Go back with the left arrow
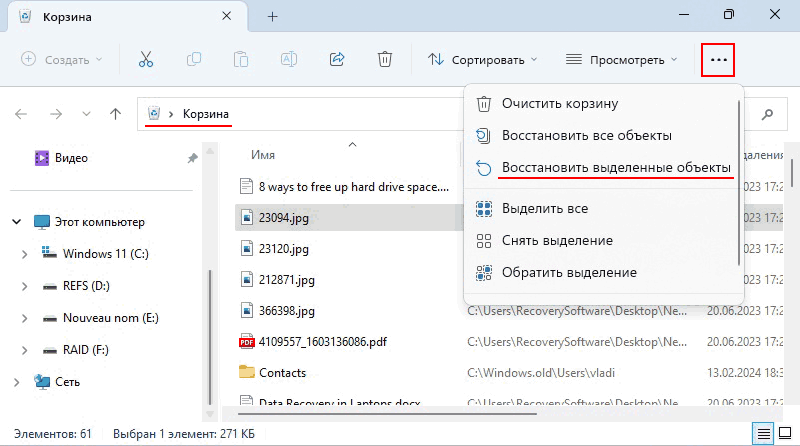 21,114
